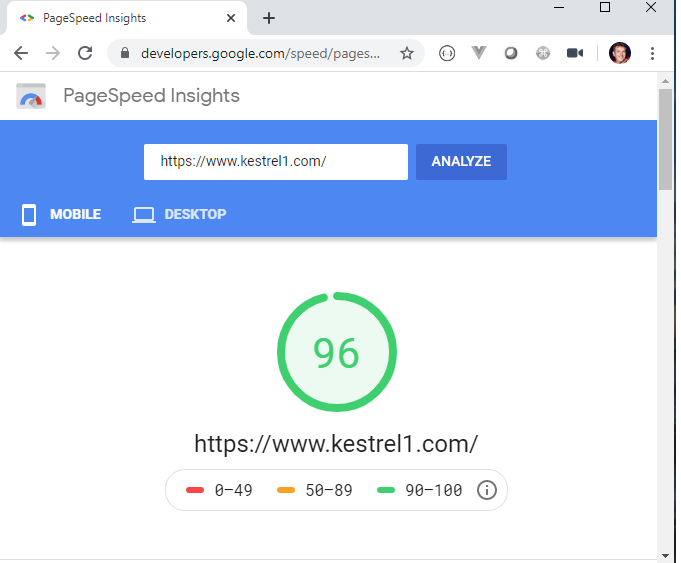The width and height of the screenshot is (681, 563).
Task: Click the URL input field with kestrel1.com
Action: pos(275,162)
